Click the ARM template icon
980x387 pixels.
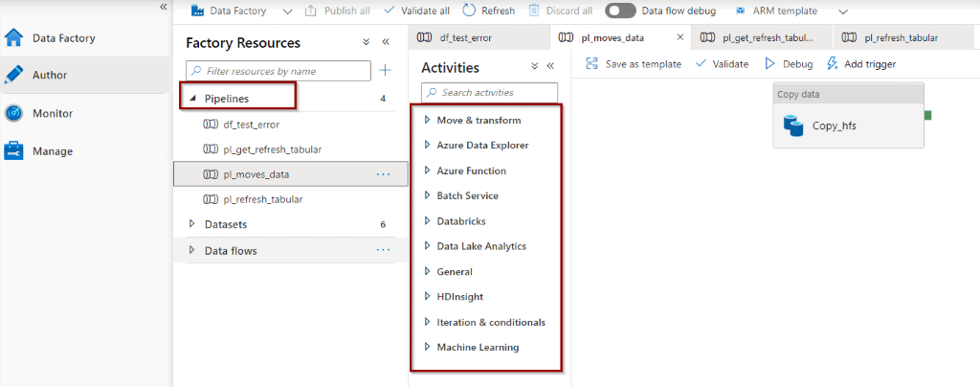741,11
